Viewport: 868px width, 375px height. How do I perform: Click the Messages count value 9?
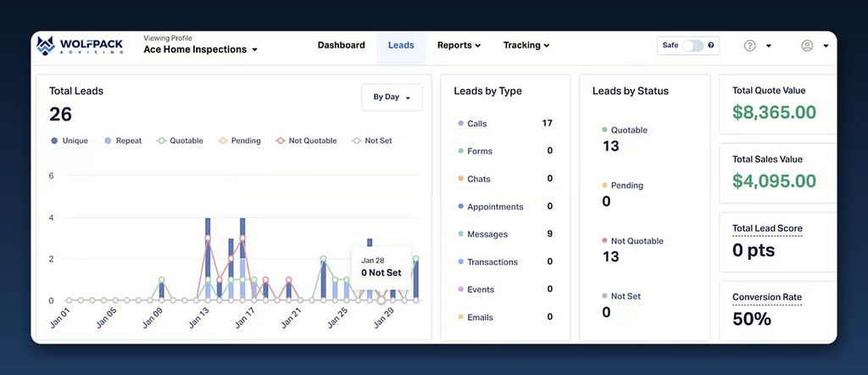(549, 234)
